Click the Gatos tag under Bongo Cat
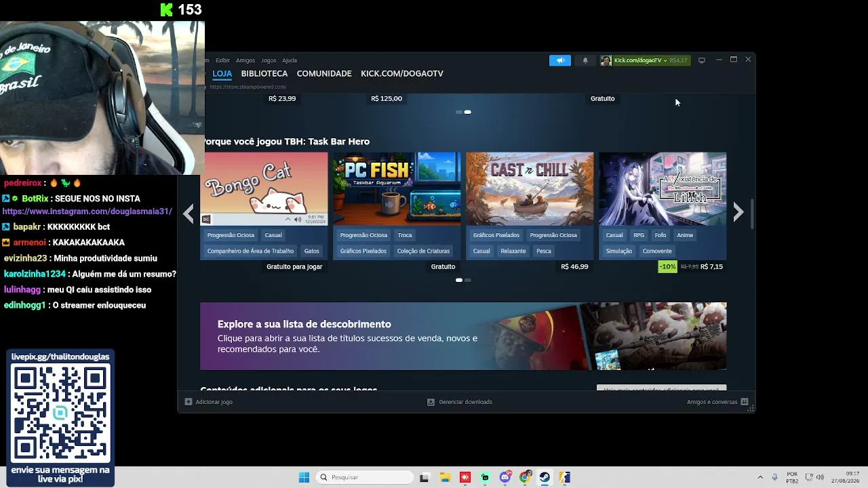Viewport: 868px width, 488px height. [312, 251]
